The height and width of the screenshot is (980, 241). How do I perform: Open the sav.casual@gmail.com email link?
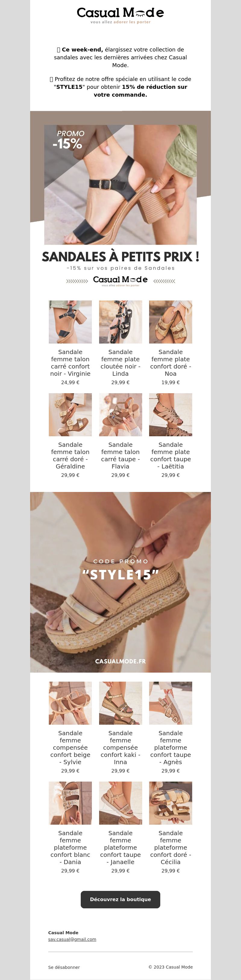pos(72,939)
